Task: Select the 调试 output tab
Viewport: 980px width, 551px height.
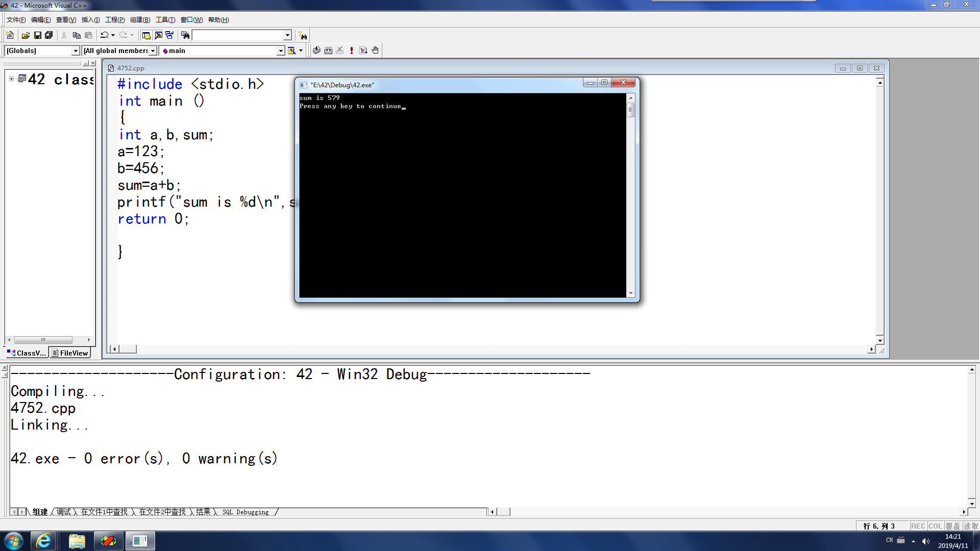Action: [64, 512]
